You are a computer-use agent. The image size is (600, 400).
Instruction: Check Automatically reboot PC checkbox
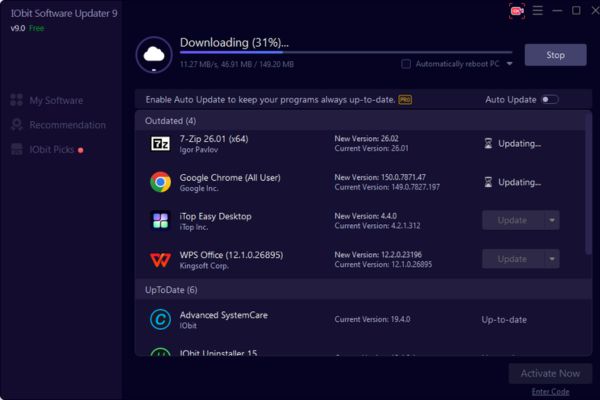click(x=406, y=64)
